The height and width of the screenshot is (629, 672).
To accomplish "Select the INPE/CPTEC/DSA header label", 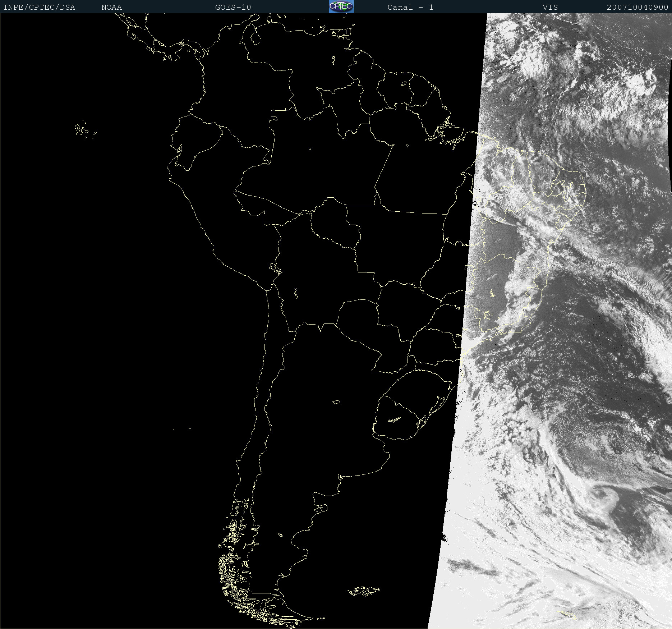I will pyautogui.click(x=39, y=7).
